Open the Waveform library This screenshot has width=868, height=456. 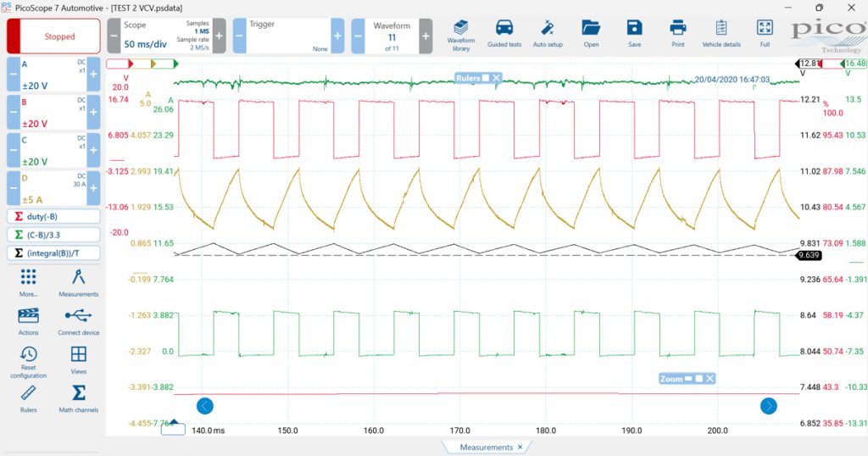pyautogui.click(x=460, y=35)
